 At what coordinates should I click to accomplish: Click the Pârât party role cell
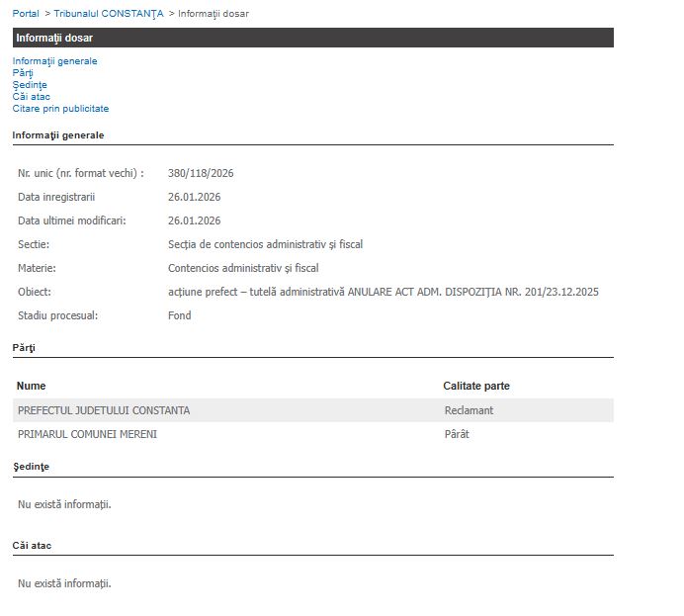coord(457,434)
